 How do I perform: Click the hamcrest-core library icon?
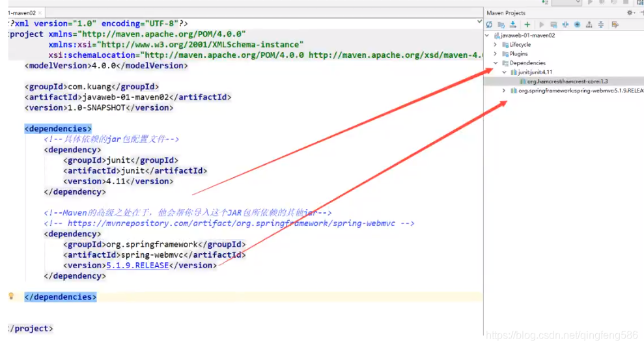(x=523, y=81)
